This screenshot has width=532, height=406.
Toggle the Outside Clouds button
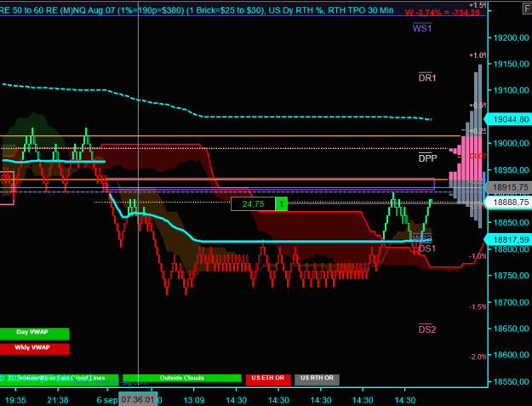pyautogui.click(x=182, y=378)
